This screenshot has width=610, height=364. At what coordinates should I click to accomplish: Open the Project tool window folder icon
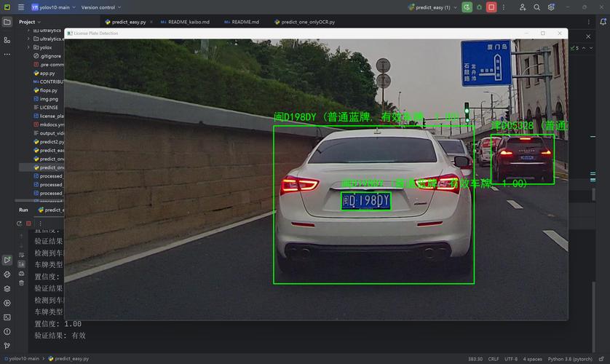click(x=7, y=22)
